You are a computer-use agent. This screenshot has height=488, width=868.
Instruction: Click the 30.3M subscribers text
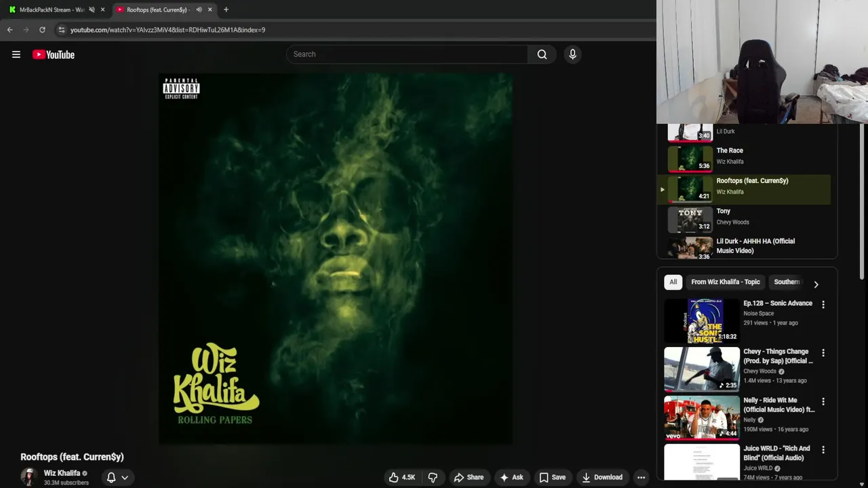pyautogui.click(x=66, y=483)
